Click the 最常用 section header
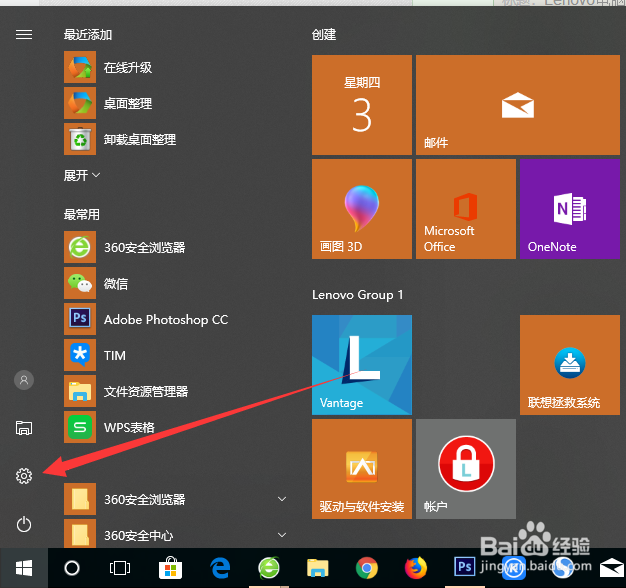Viewport: 626px width, 588px height. (x=82, y=215)
